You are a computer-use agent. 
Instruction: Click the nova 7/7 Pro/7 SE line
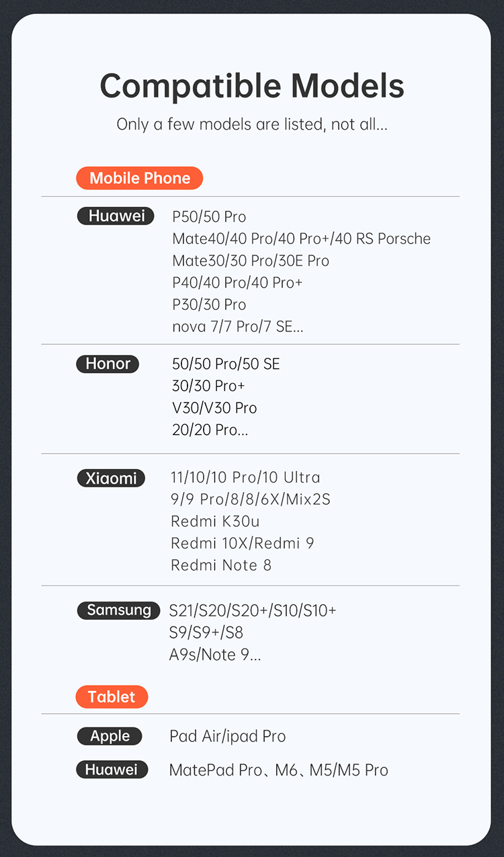coord(237,327)
